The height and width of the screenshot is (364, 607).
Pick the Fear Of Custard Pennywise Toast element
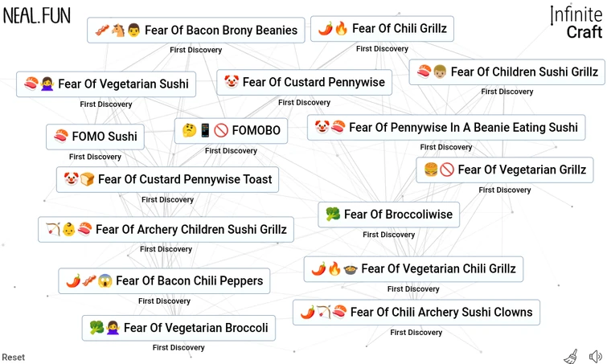167,179
